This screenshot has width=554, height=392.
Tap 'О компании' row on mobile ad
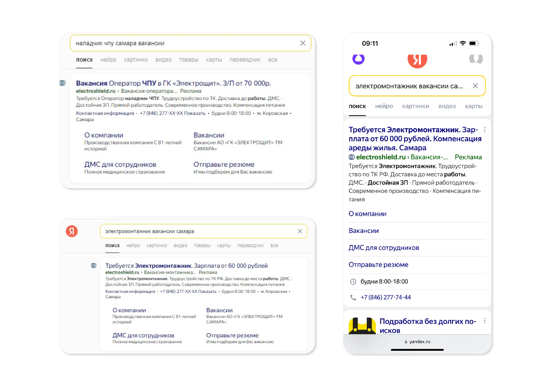point(417,214)
